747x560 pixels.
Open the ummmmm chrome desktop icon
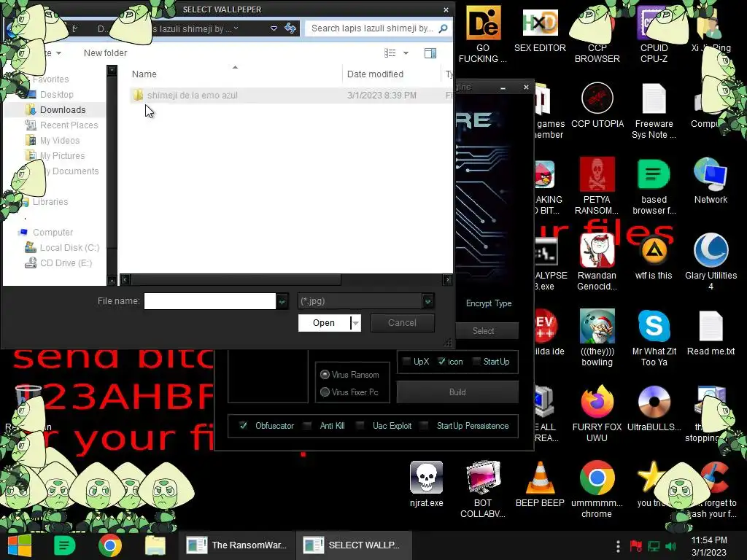[597, 489]
